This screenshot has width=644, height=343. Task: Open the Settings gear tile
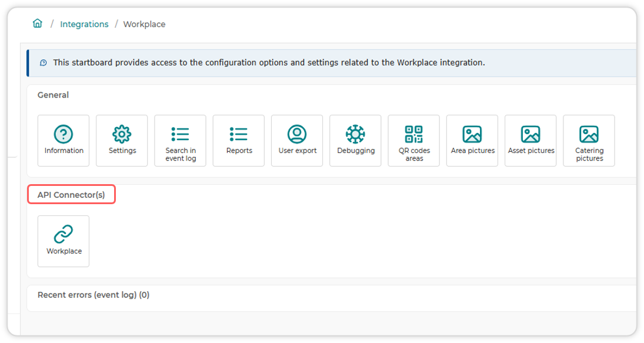pos(122,141)
